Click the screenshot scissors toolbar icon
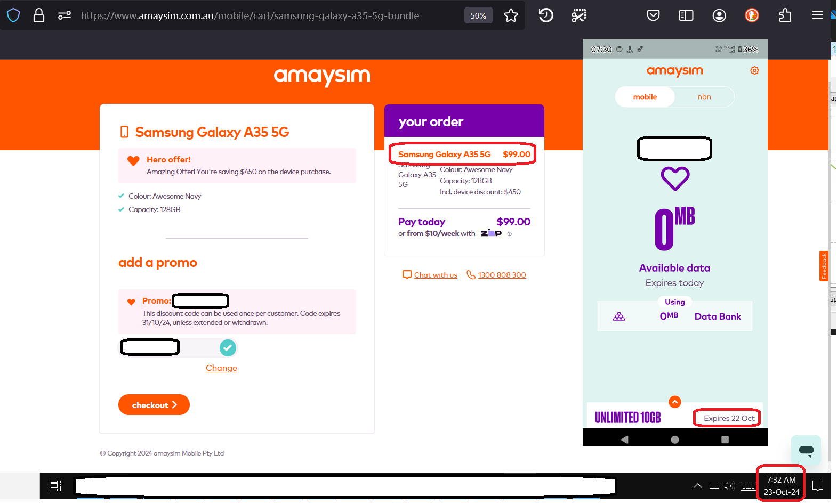 coord(579,15)
